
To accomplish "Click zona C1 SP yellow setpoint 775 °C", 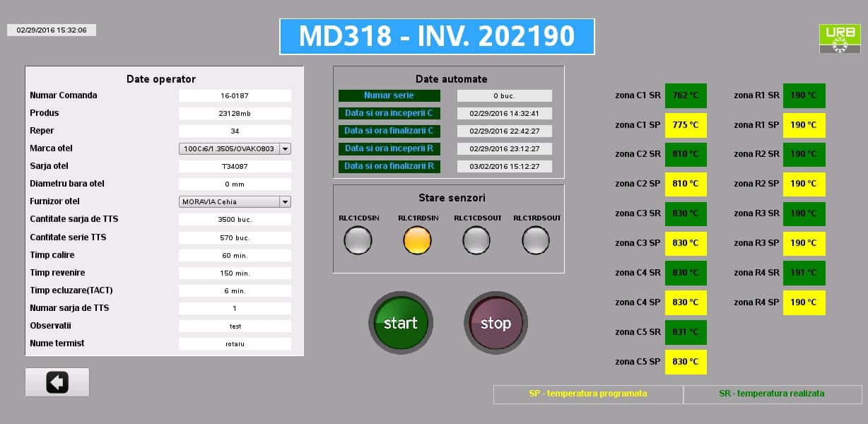I will [x=686, y=125].
